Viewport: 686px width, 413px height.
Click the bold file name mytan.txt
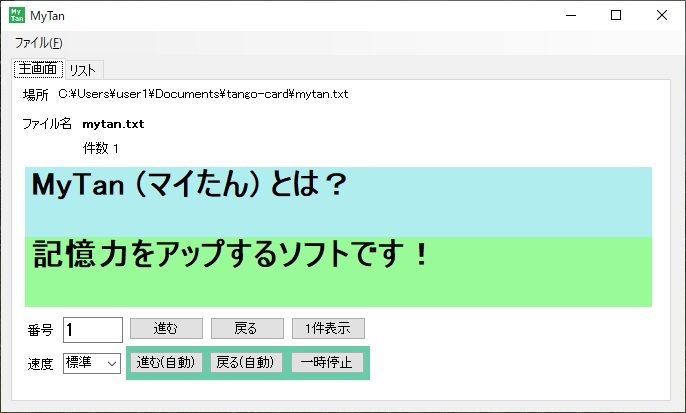click(x=113, y=124)
